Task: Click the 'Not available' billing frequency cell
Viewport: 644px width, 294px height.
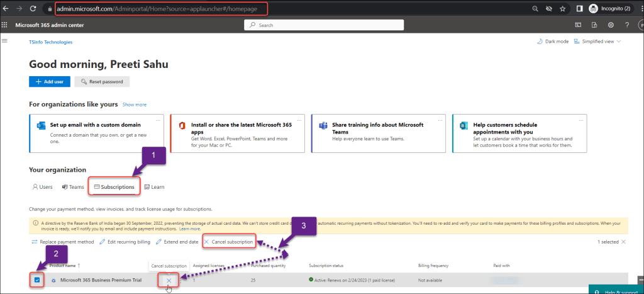Action: click(x=430, y=280)
